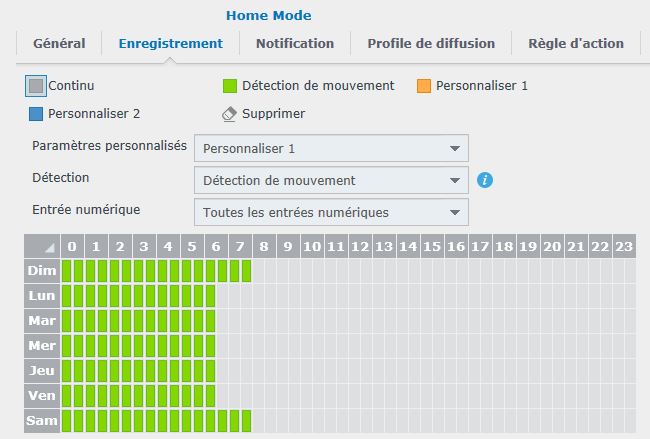The height and width of the screenshot is (439, 650).
Task: Pick the gray Continu color swatch
Action: [x=36, y=86]
